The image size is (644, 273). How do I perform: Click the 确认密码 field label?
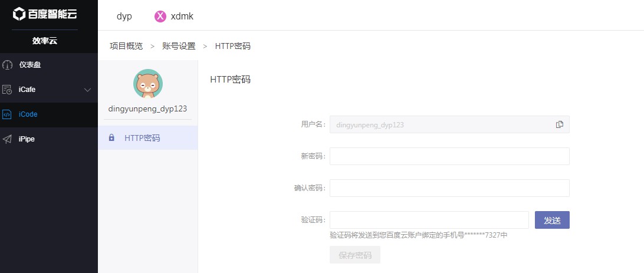point(310,188)
